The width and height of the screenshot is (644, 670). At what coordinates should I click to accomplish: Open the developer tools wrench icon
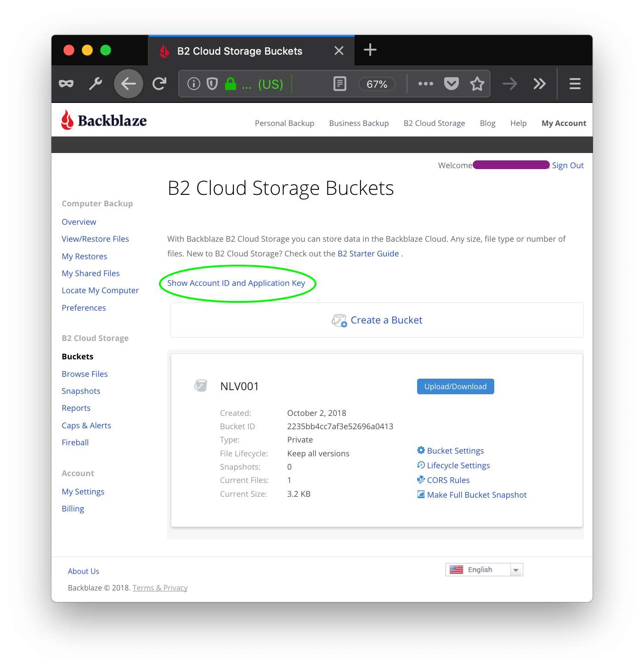[96, 84]
